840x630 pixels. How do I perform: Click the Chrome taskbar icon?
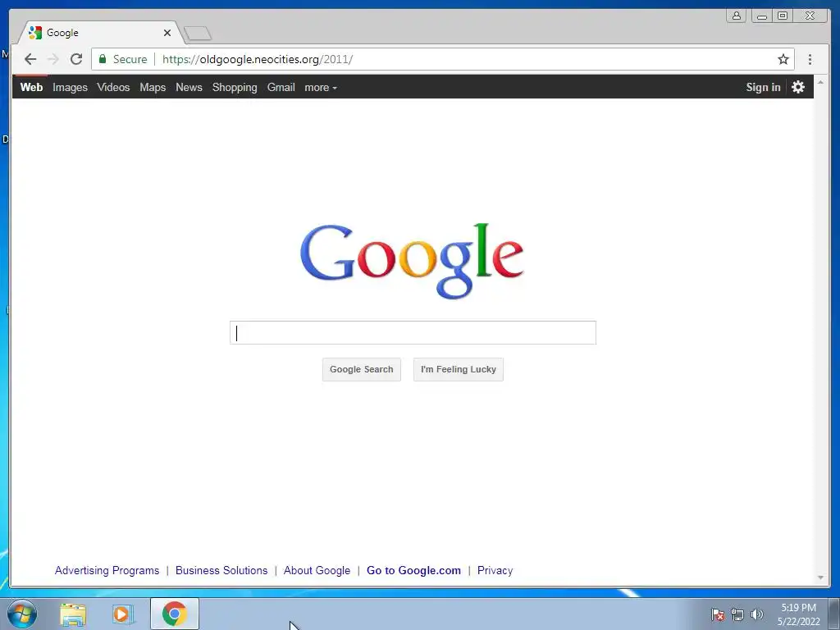(x=175, y=614)
